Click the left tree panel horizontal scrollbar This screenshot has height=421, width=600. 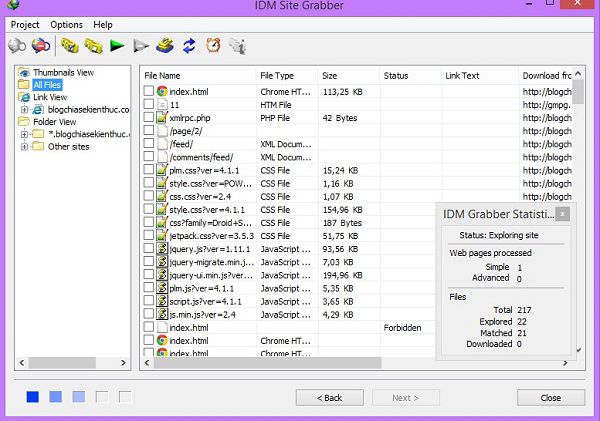click(x=62, y=362)
